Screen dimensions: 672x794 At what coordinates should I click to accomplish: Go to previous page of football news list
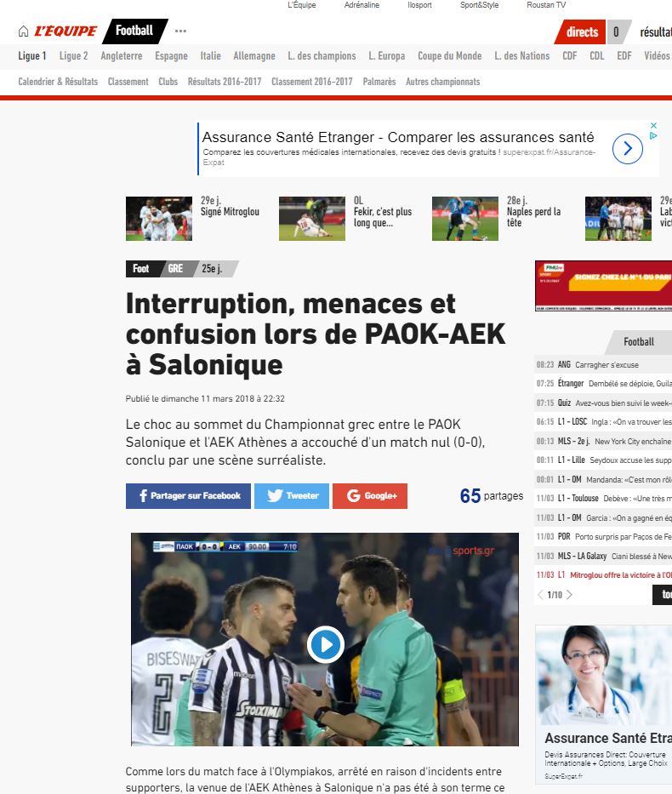coord(540,595)
